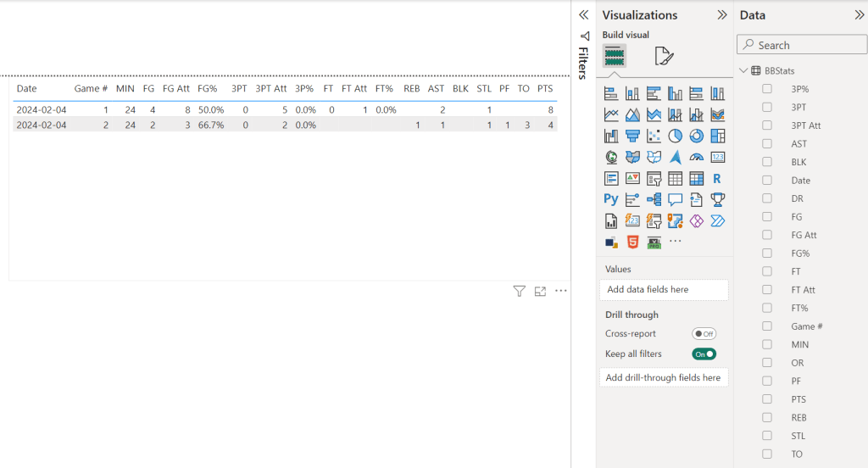Select the donut chart visual
The height and width of the screenshot is (468, 868).
tap(697, 136)
